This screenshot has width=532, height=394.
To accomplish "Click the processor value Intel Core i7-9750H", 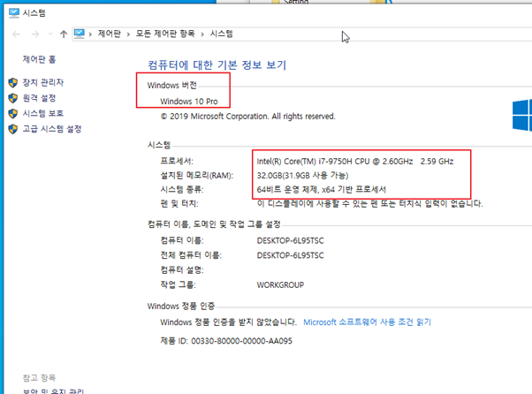I will click(355, 162).
